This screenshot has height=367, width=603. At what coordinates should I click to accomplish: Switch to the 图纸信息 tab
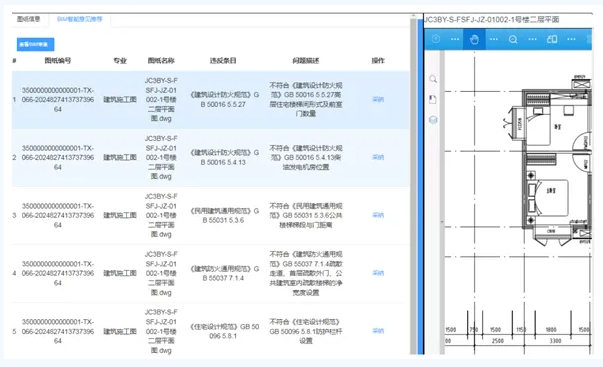coord(28,19)
